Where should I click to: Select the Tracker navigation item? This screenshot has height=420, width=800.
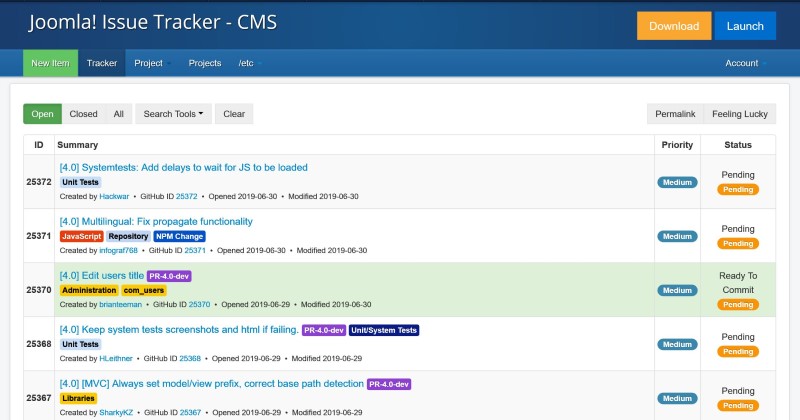(102, 63)
